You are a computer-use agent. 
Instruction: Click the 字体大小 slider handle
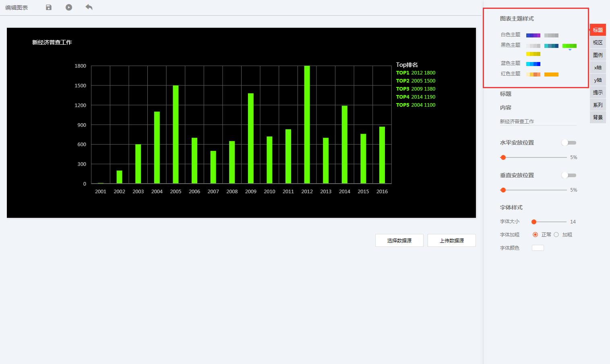(534, 222)
